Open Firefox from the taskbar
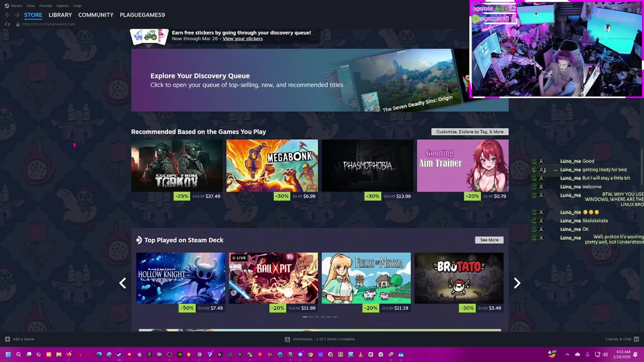The width and height of the screenshot is (644, 362). click(69, 354)
